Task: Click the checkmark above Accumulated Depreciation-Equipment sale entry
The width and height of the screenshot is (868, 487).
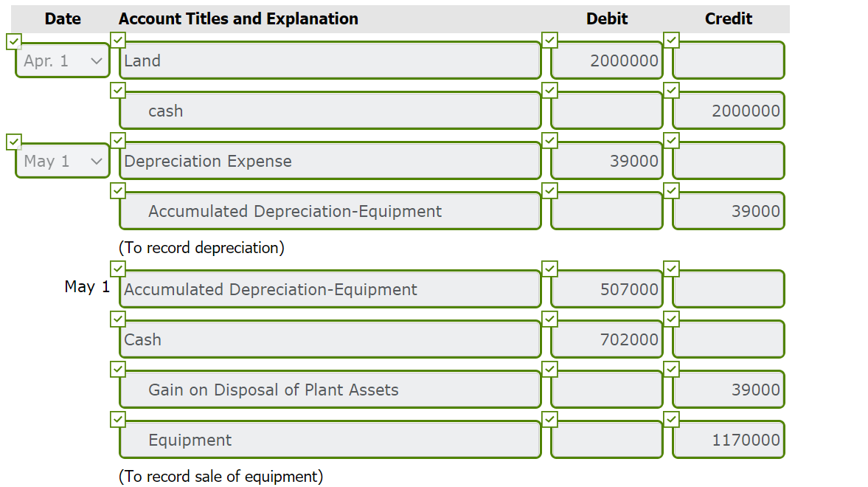Action: click(118, 269)
